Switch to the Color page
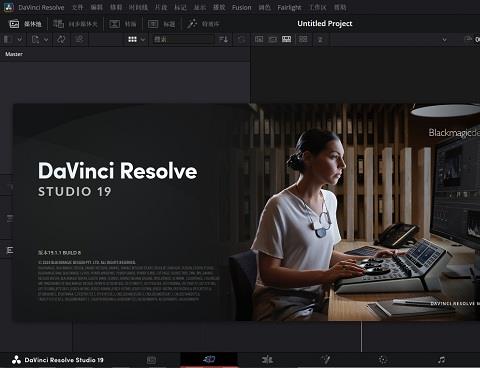 tap(383, 360)
